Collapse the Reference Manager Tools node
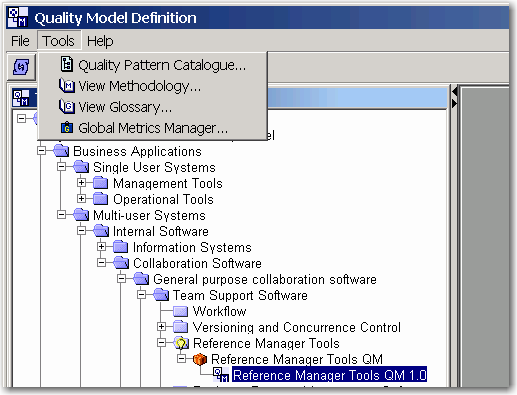This screenshot has width=517, height=395. coord(161,343)
